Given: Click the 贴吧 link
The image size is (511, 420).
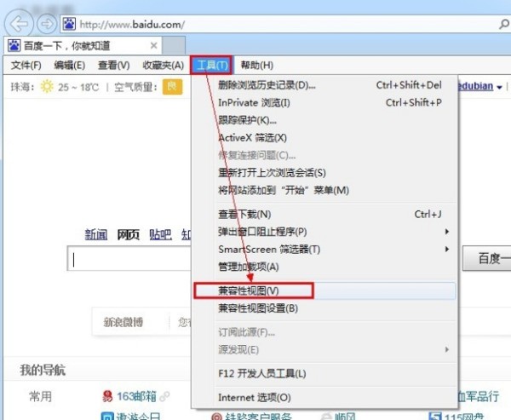Looking at the screenshot, I should 160,234.
